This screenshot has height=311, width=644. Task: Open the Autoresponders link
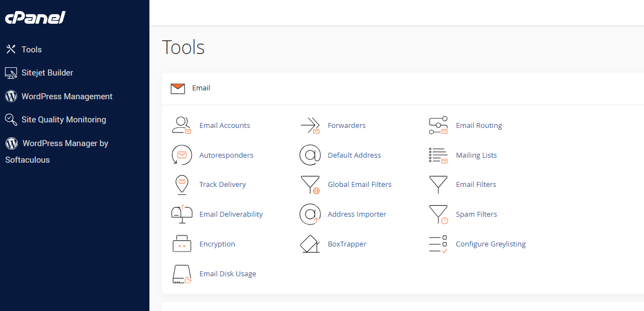tap(226, 155)
